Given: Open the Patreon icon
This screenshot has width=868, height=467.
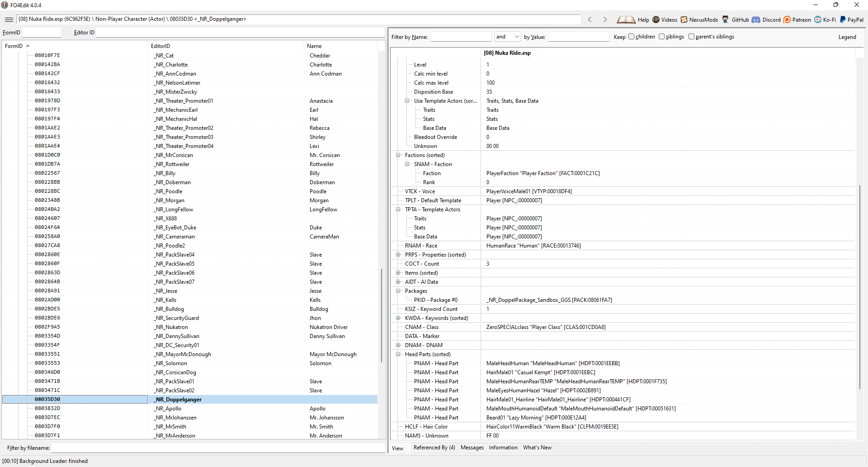Looking at the screenshot, I should point(787,19).
